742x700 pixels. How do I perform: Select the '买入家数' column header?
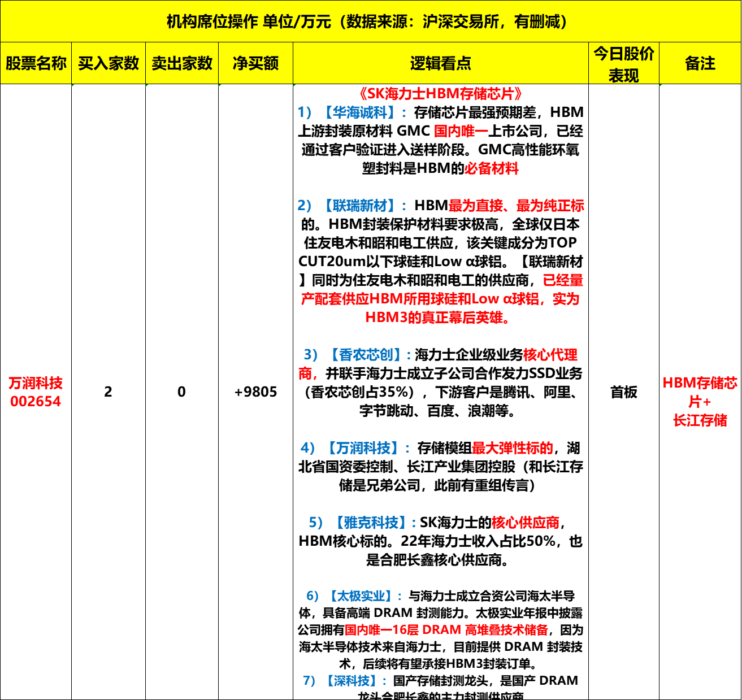(109, 63)
